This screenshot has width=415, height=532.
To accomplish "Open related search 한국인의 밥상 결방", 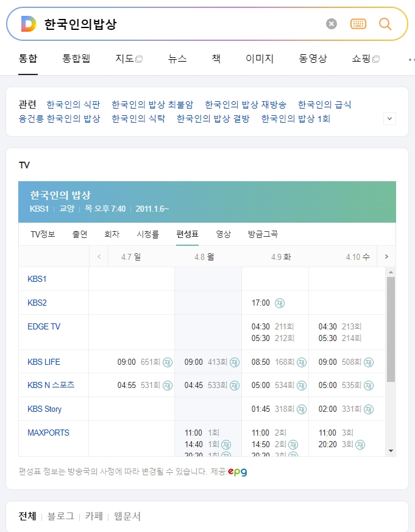I will [213, 119].
